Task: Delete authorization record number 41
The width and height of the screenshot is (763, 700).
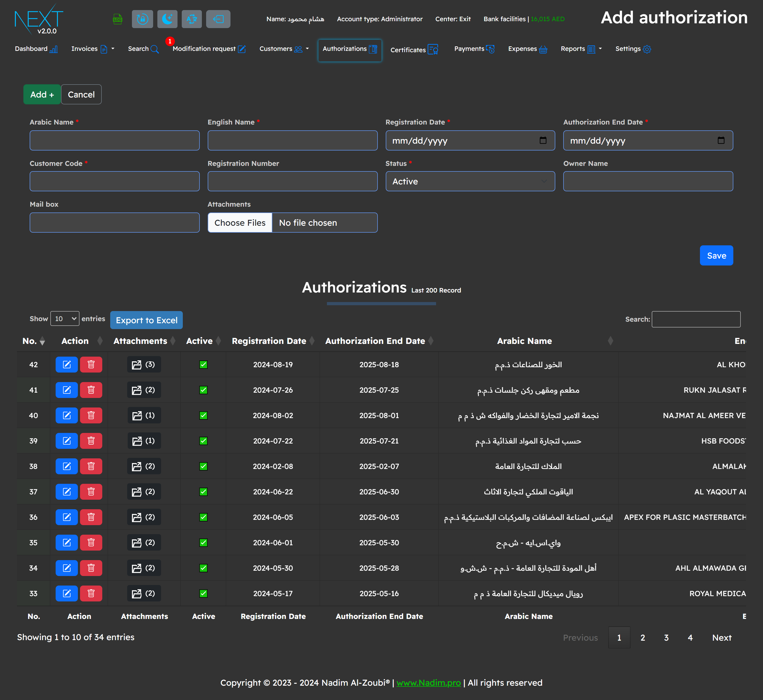Action: click(x=91, y=390)
